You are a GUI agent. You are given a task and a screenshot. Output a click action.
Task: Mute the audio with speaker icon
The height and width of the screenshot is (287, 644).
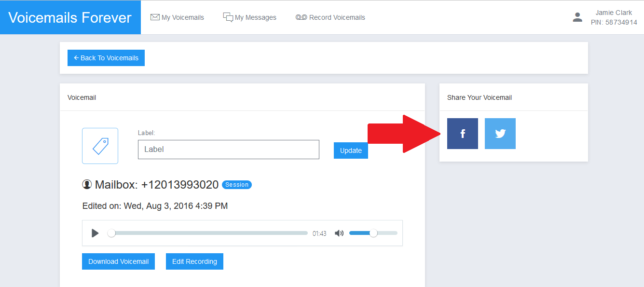[x=339, y=233]
